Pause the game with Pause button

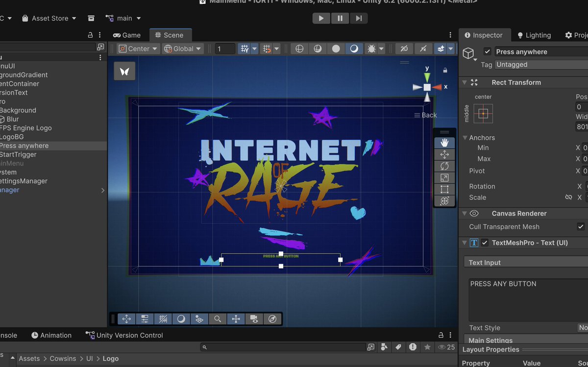tap(340, 18)
